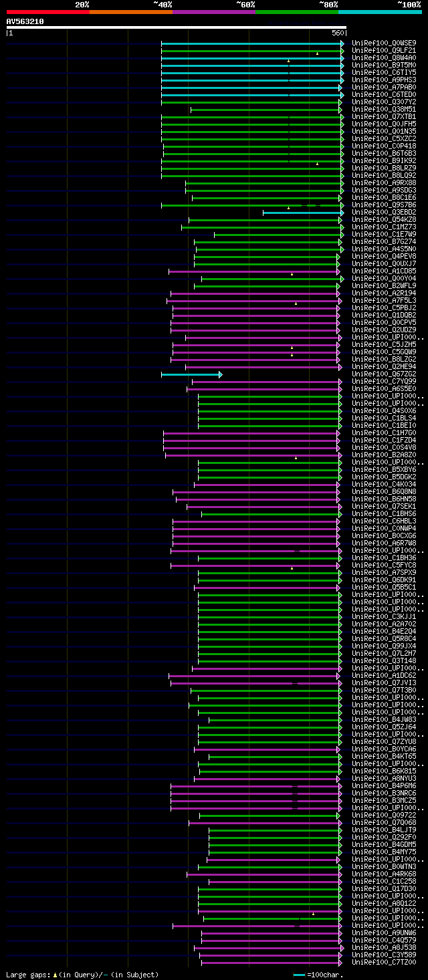The image size is (428, 980).
Task: Select hit label UniRef100_A4RK68
Action: (384, 874)
